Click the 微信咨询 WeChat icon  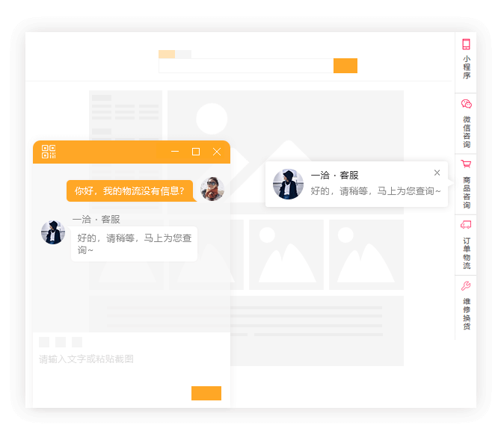[x=466, y=104]
